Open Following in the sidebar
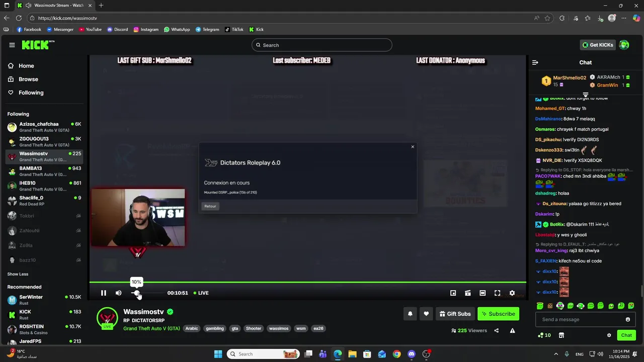This screenshot has width=644, height=362. [26, 93]
